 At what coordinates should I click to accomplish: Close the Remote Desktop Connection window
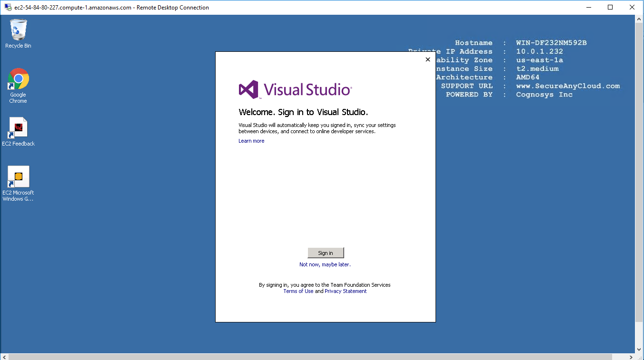pos(632,7)
